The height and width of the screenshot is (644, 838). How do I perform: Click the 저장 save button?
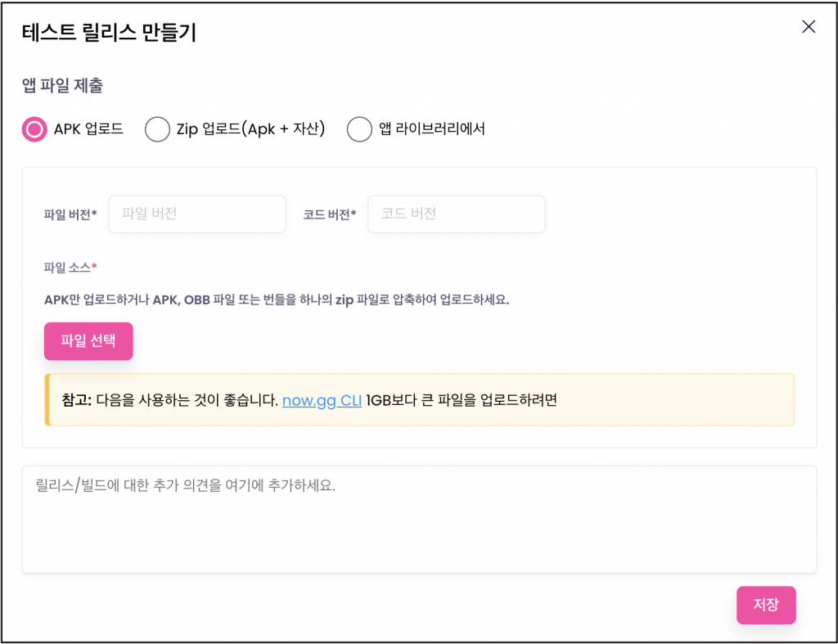tap(766, 605)
